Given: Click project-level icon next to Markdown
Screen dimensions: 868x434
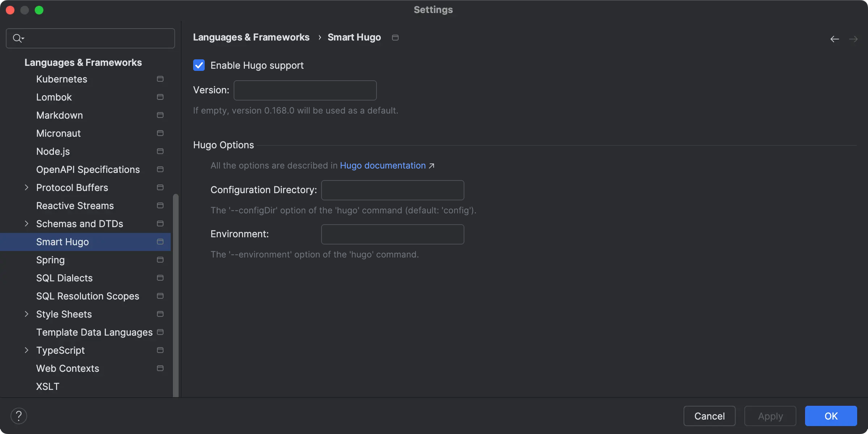Looking at the screenshot, I should pos(160,115).
